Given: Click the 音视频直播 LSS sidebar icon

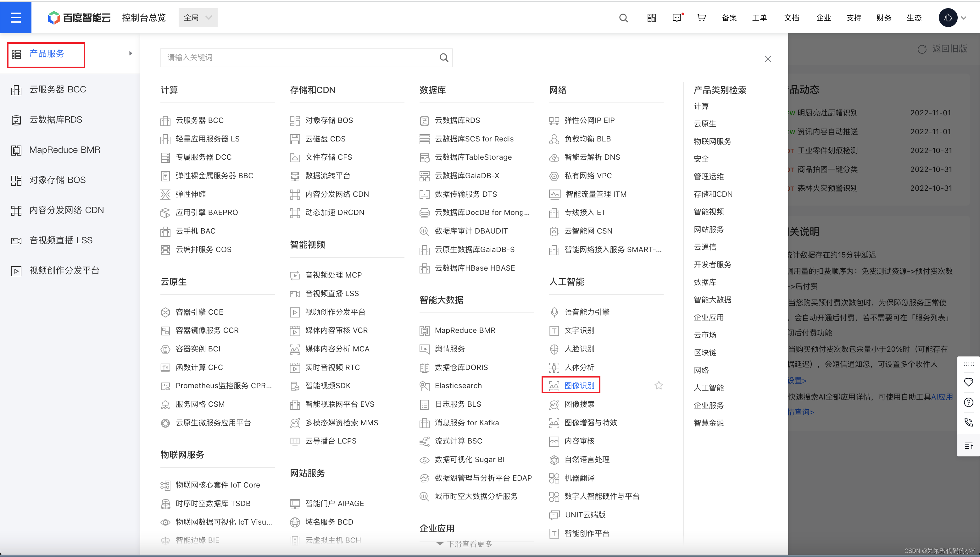Looking at the screenshot, I should click(x=16, y=241).
